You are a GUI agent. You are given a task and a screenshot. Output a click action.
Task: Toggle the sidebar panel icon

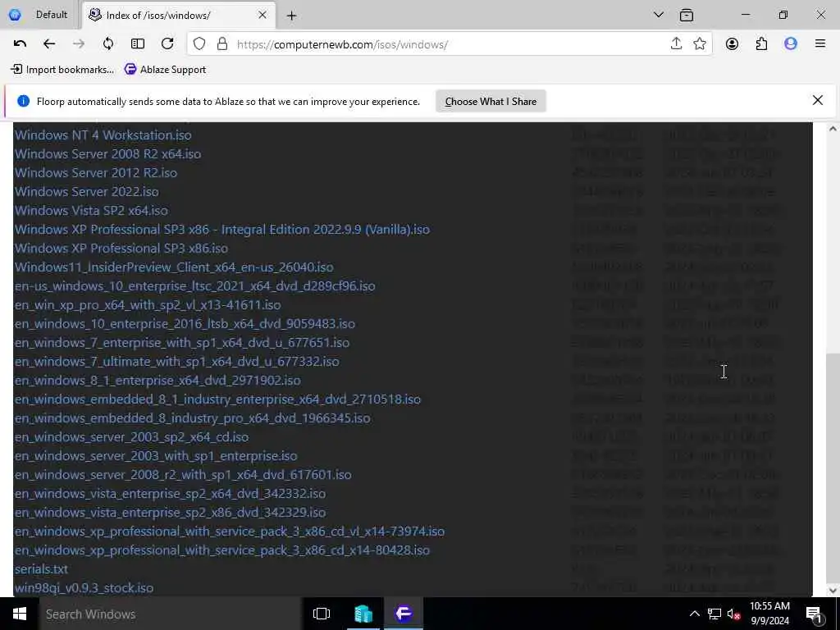point(138,44)
